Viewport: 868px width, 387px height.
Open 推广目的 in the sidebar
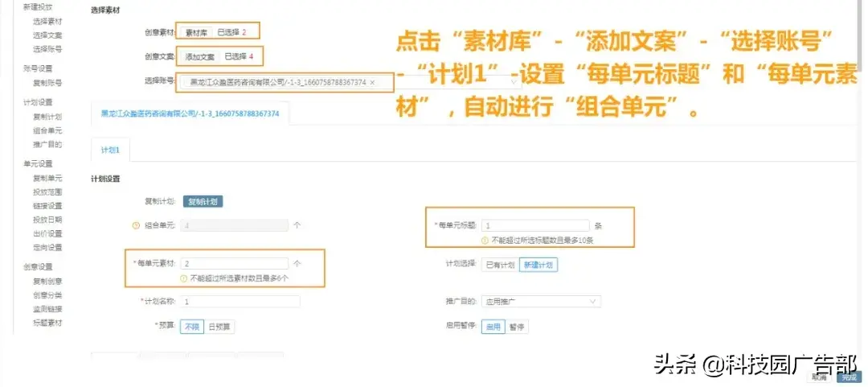(47, 145)
